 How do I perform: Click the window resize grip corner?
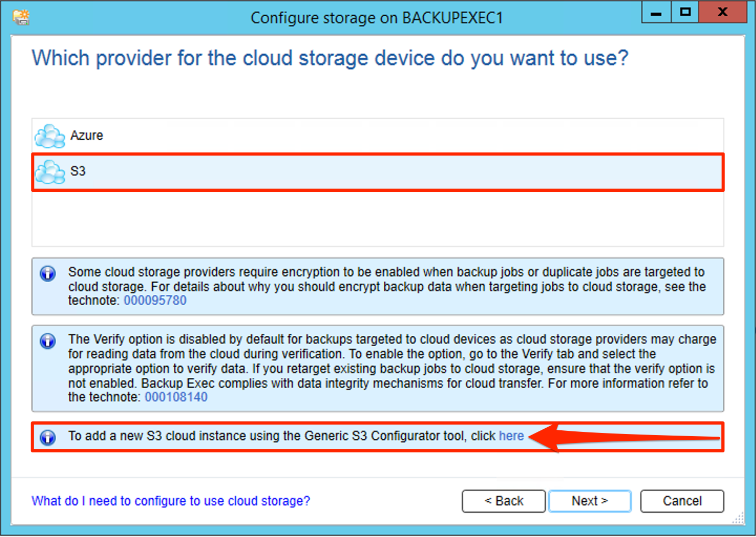click(x=739, y=519)
